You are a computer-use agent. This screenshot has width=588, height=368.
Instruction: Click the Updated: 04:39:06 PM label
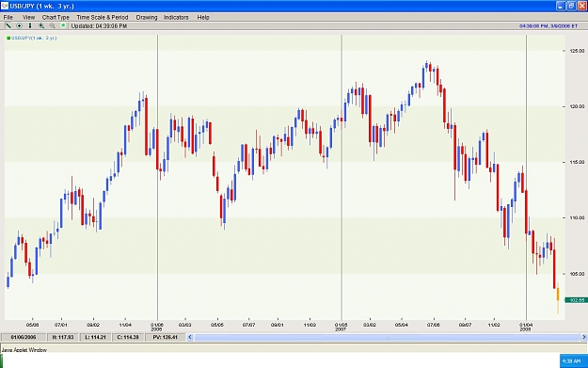(99, 26)
